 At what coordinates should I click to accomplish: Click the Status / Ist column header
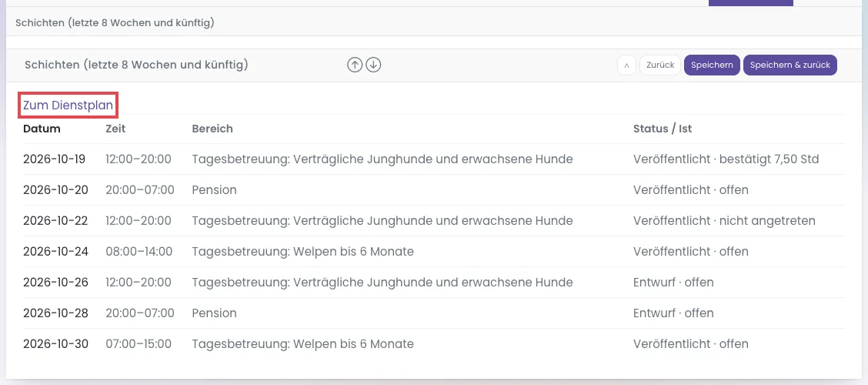[663, 129]
